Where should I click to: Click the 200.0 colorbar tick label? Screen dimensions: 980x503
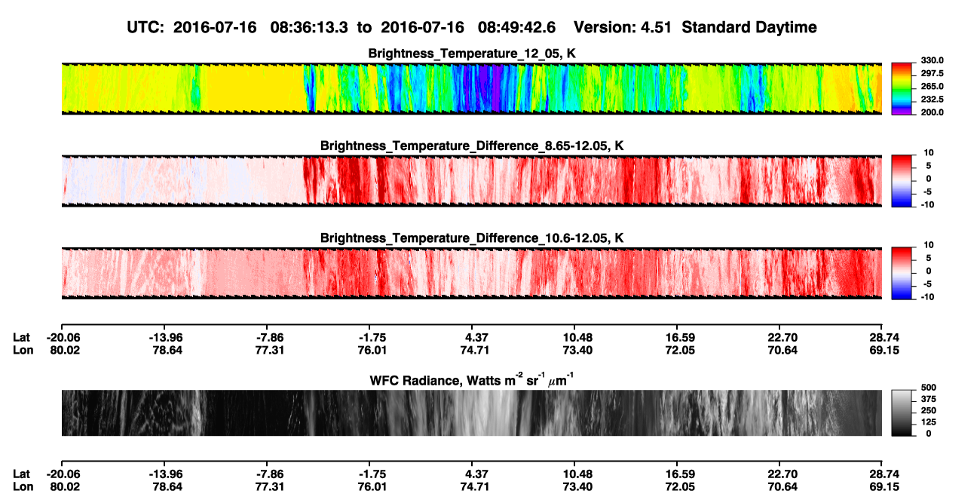pyautogui.click(x=932, y=112)
